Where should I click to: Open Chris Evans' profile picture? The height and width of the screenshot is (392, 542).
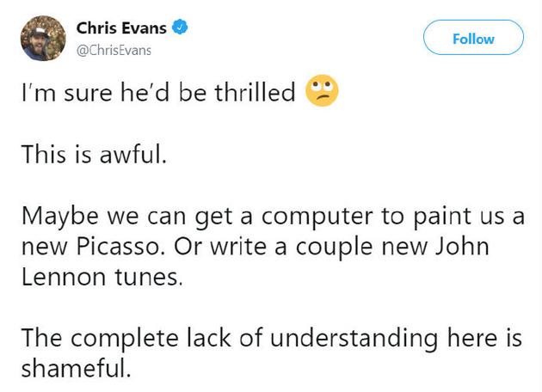point(43,39)
